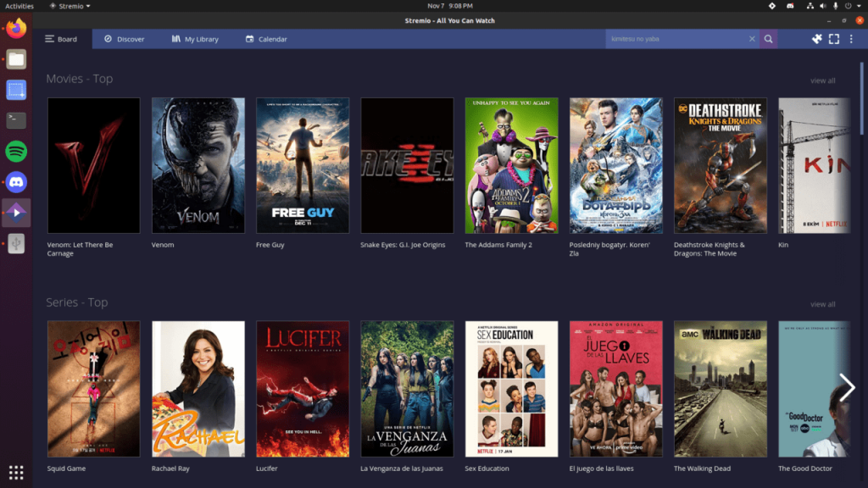Clear the search field with X icon

pyautogui.click(x=752, y=39)
